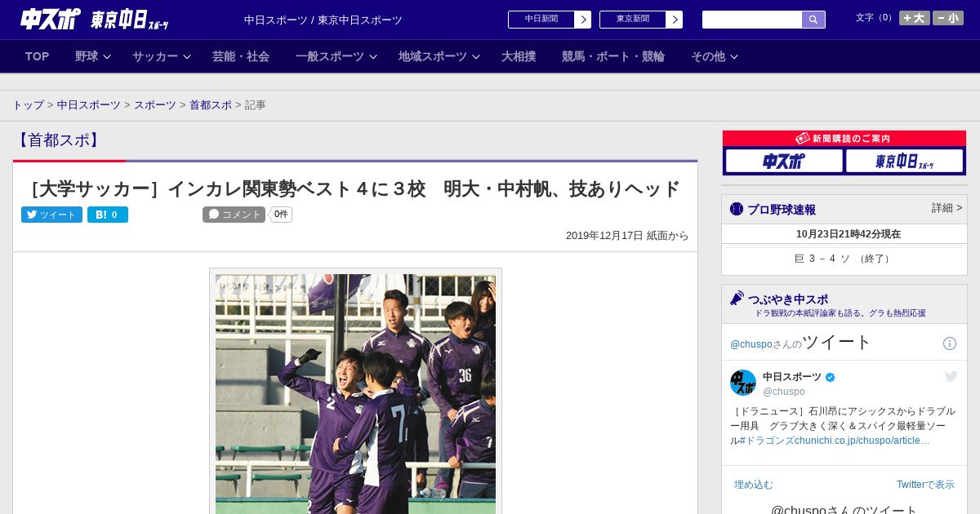Go to the TOP menu item

(x=38, y=56)
